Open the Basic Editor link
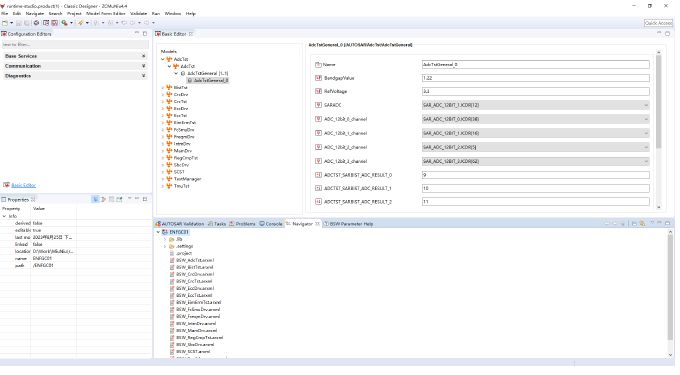The image size is (680, 375). (23, 185)
